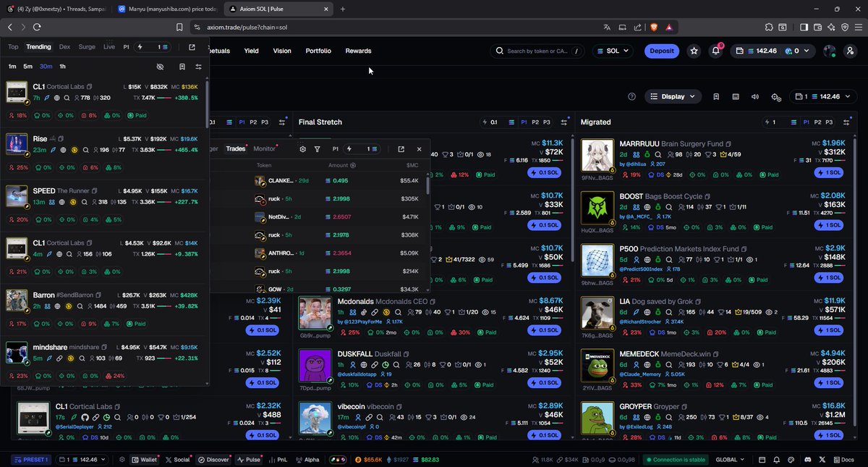Select P1 preset in Trending panel header
The image size is (868, 467).
126,47
